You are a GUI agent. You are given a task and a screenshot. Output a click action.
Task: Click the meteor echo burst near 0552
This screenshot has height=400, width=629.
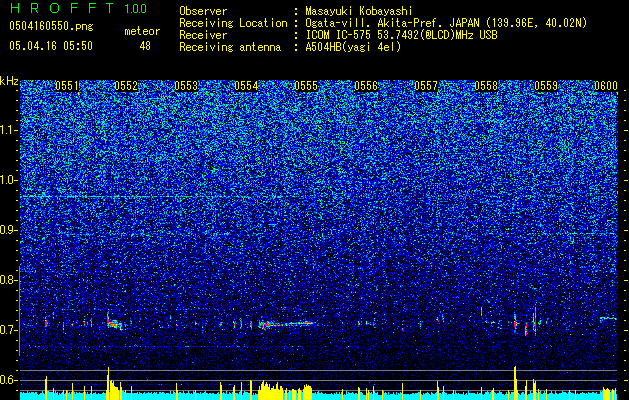pos(115,322)
